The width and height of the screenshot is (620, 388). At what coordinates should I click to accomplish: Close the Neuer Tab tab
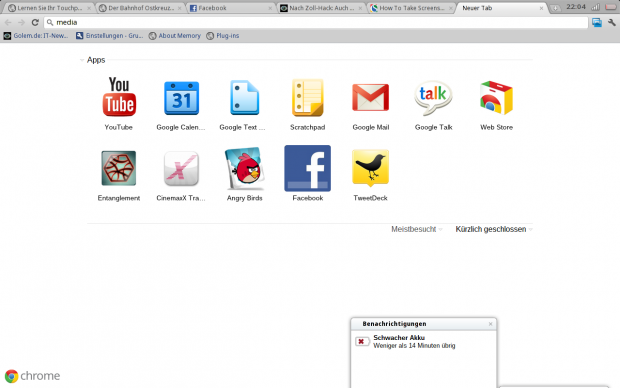point(541,8)
